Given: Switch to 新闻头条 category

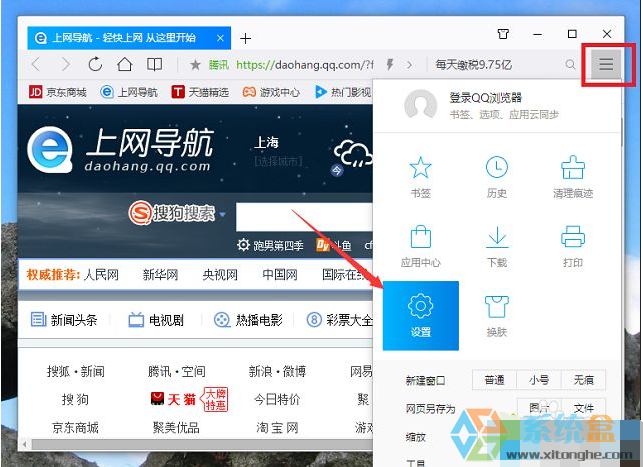Looking at the screenshot, I should click(64, 320).
